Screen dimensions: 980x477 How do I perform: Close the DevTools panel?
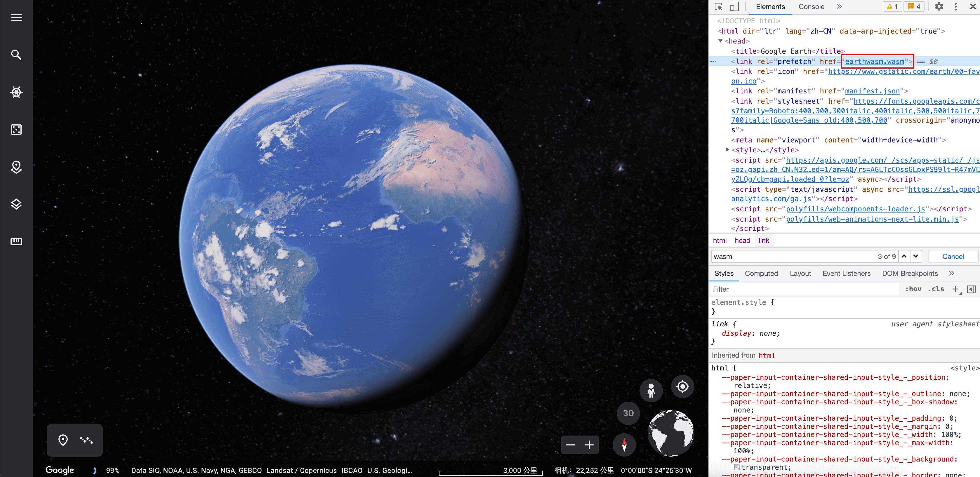click(972, 7)
